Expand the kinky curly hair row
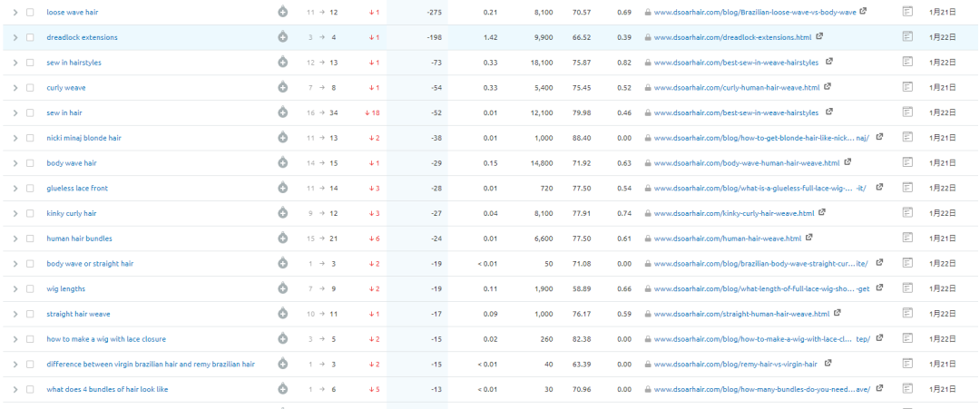Viewport: 980px width, 409px height. point(15,213)
